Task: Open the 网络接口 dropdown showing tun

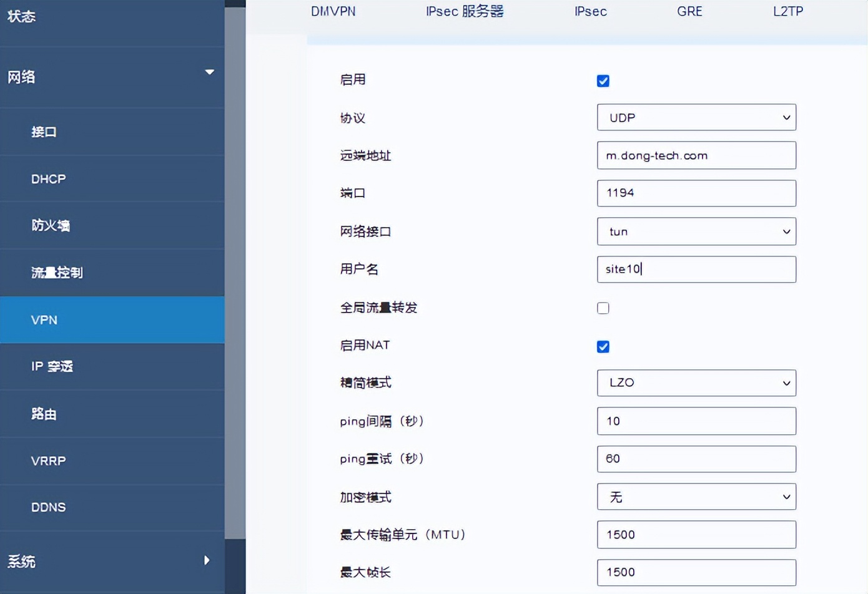Action: [696, 231]
